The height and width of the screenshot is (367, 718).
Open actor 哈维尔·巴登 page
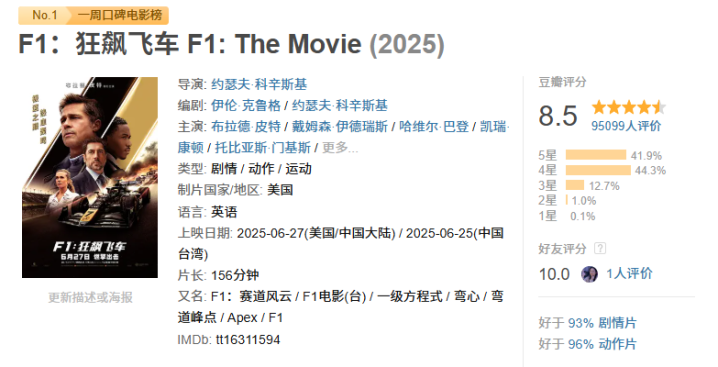[x=434, y=126]
